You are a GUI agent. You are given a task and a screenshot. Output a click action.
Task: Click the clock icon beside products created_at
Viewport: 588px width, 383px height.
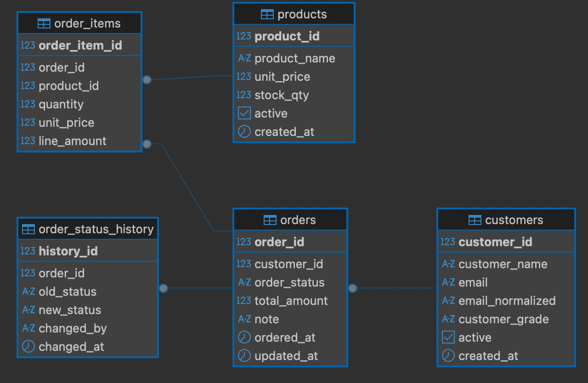point(244,132)
